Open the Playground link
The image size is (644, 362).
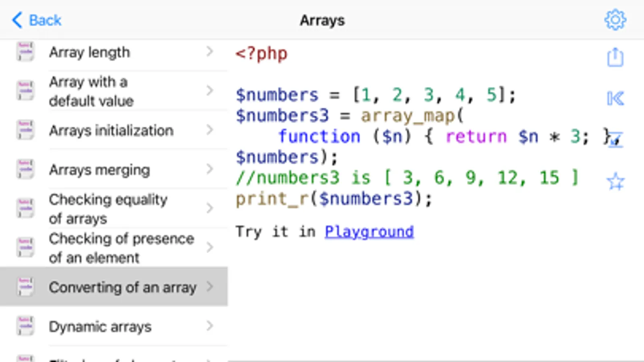(x=369, y=232)
